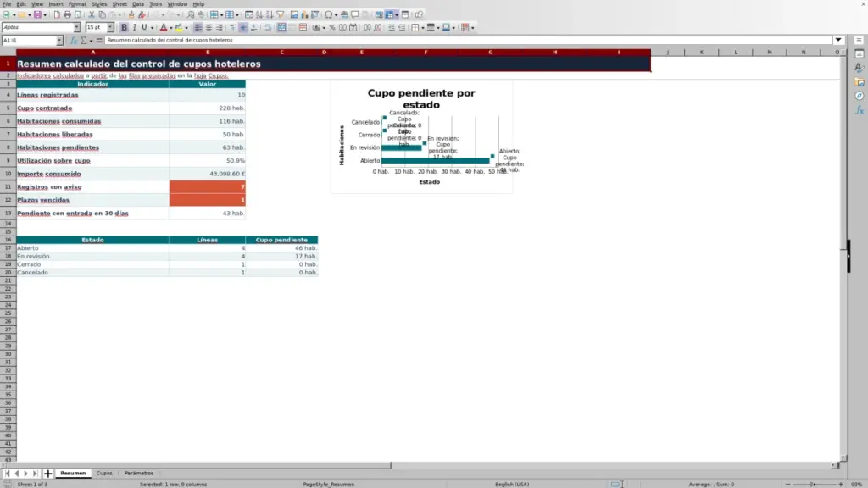Viewport: 868px width, 488px height.
Task: Insert a chart using the chart icon
Action: coord(304,15)
